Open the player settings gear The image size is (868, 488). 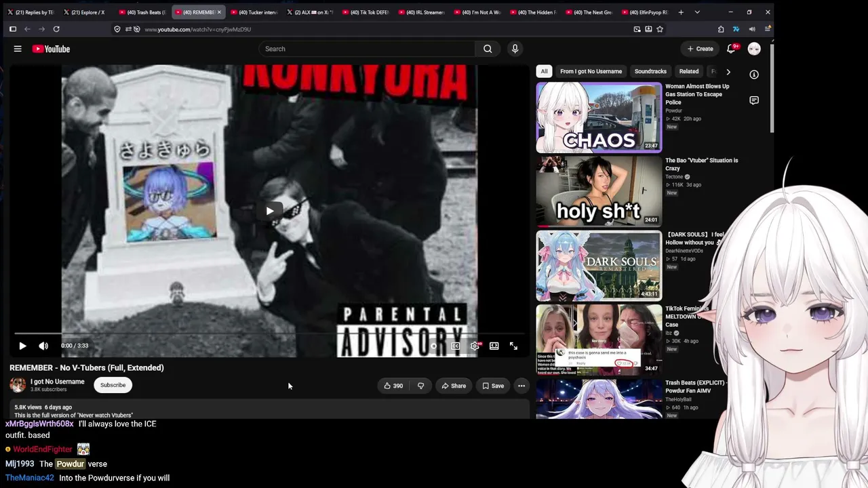point(475,346)
